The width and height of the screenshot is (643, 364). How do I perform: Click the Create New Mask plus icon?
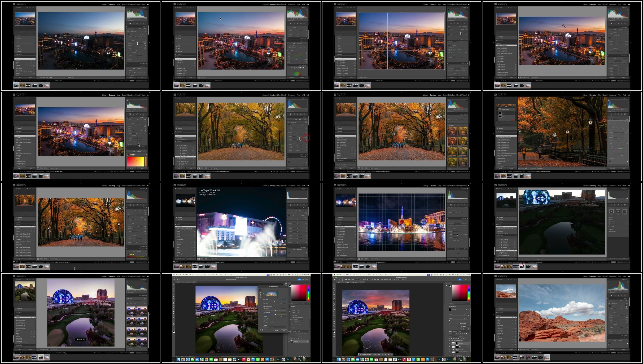(500, 109)
